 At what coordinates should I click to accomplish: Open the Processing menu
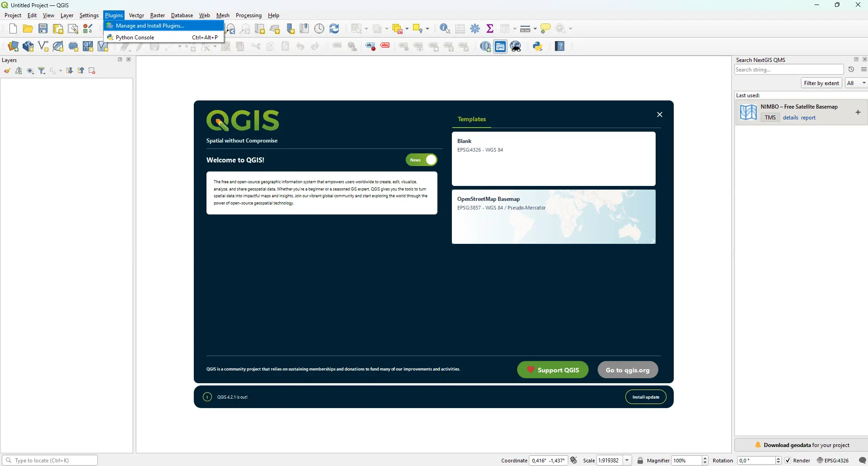[x=249, y=15]
